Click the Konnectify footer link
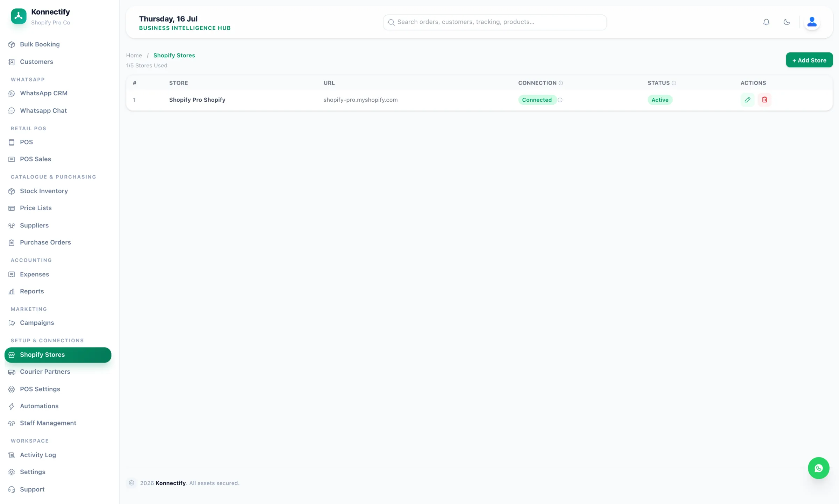 click(171, 483)
